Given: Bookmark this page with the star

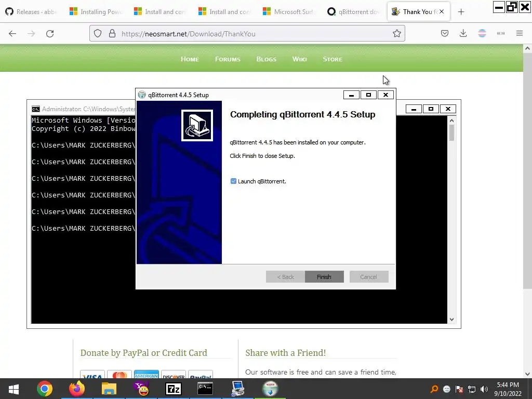Looking at the screenshot, I should tap(397, 34).
